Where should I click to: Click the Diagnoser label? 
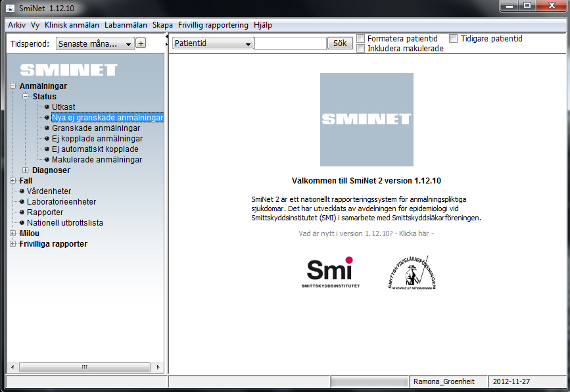coord(51,170)
